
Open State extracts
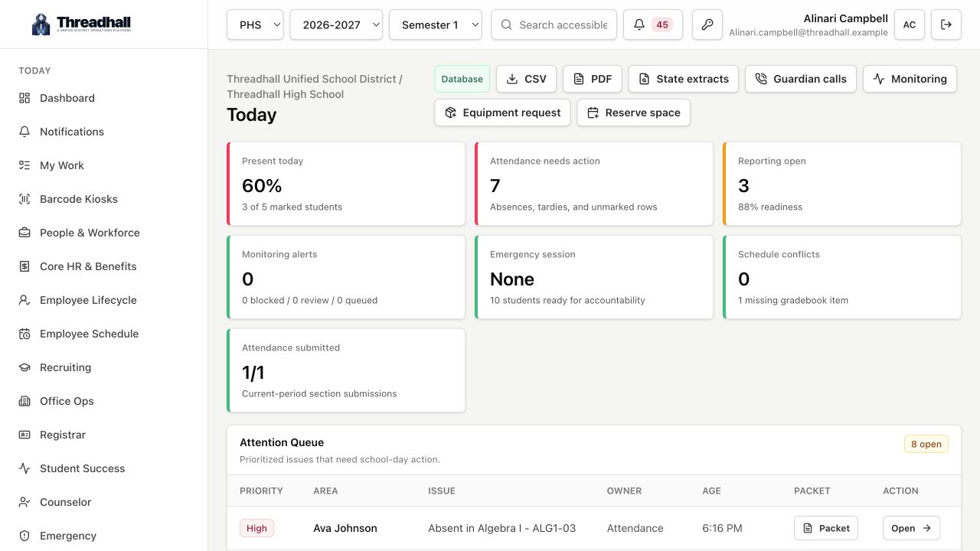click(684, 79)
